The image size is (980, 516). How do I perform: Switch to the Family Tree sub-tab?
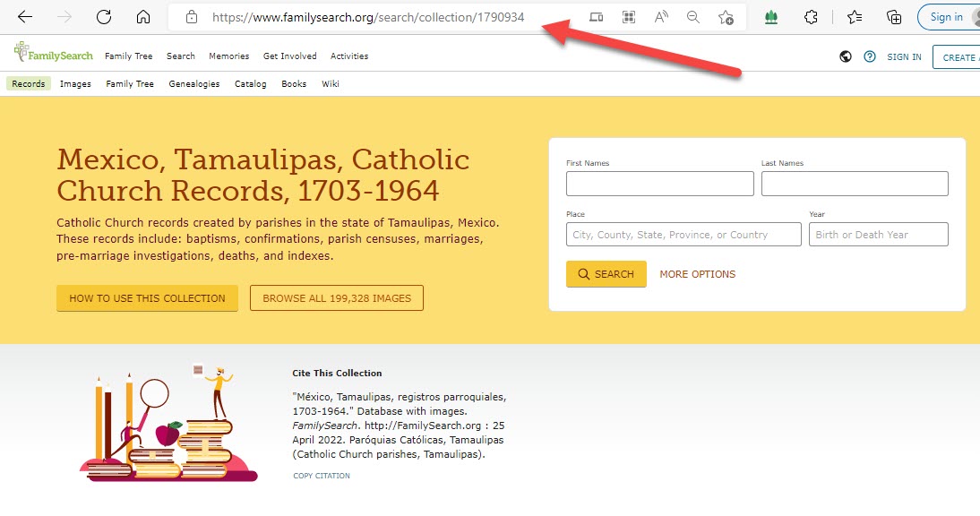tap(130, 83)
